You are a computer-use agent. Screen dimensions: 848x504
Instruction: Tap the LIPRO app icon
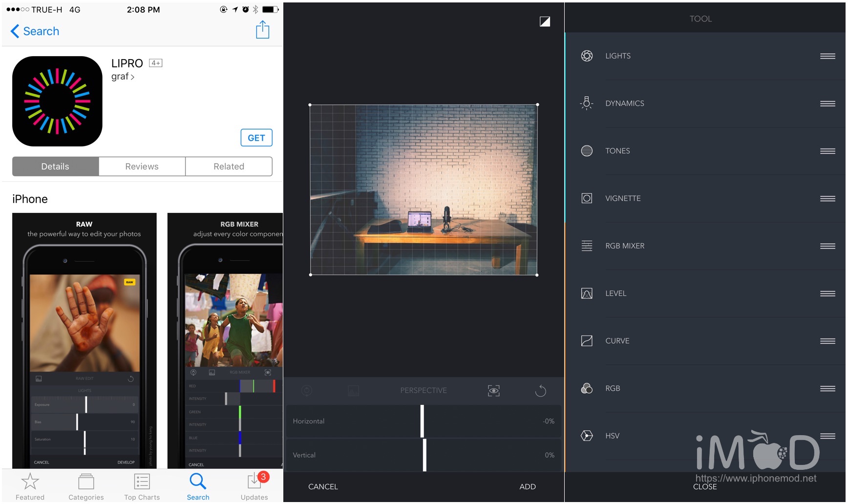click(x=57, y=101)
